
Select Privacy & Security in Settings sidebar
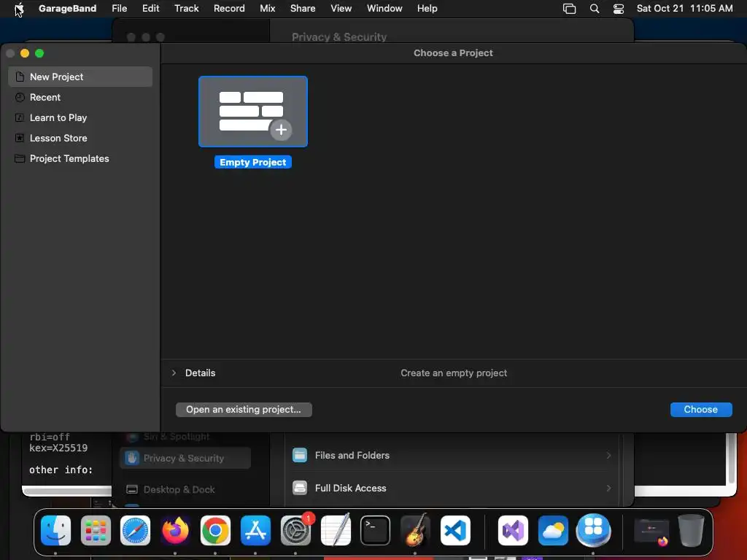pyautogui.click(x=185, y=458)
